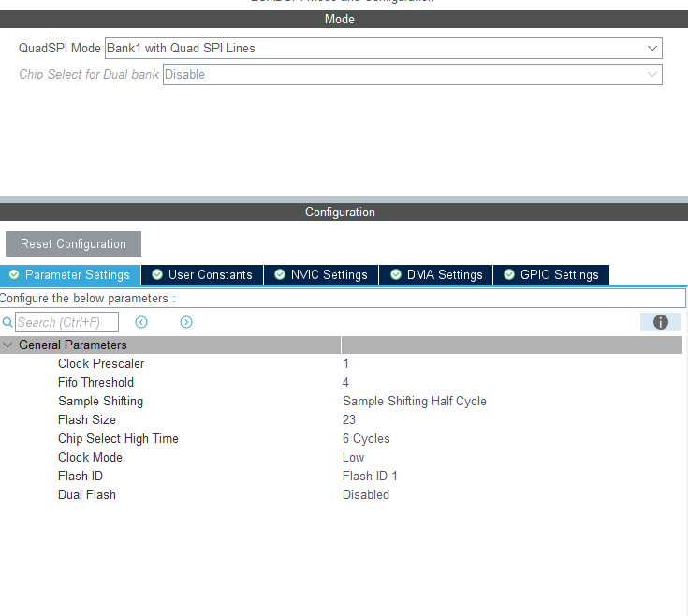The width and height of the screenshot is (688, 616).
Task: Show parameter info with the i icon
Action: [x=660, y=322]
